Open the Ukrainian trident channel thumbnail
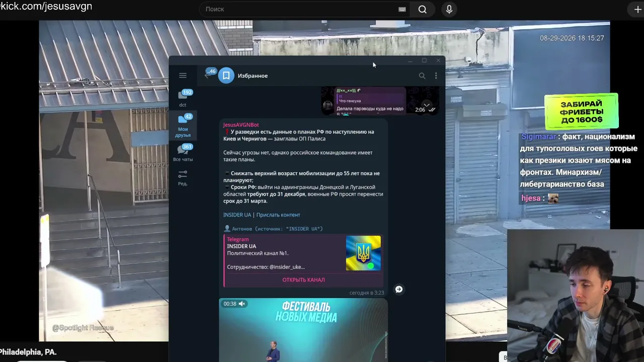The width and height of the screenshot is (644, 362). coord(363,253)
